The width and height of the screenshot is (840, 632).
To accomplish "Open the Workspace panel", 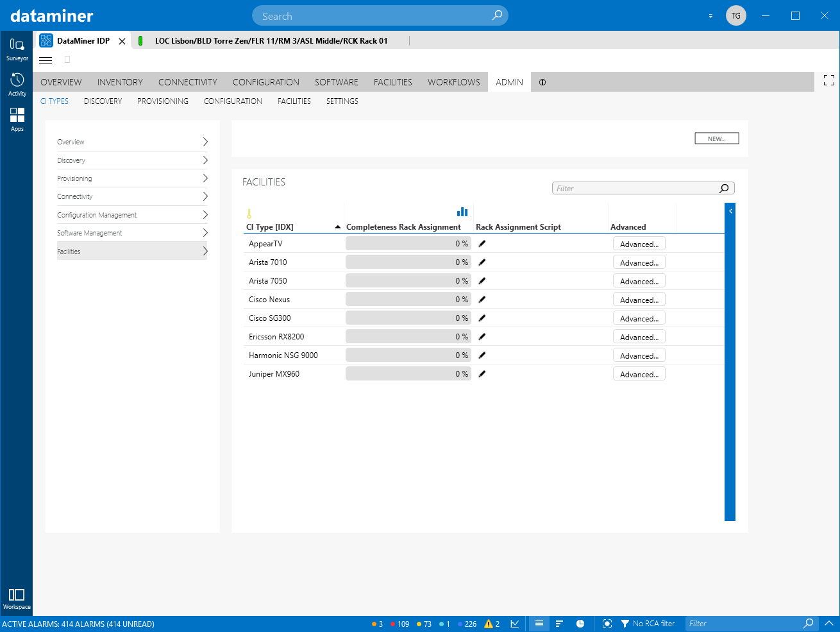I will tap(17, 599).
